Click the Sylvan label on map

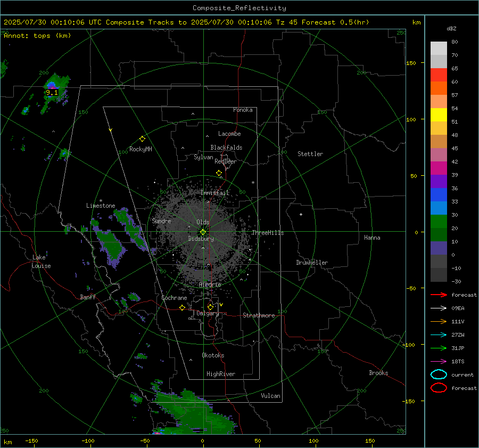pyautogui.click(x=203, y=157)
